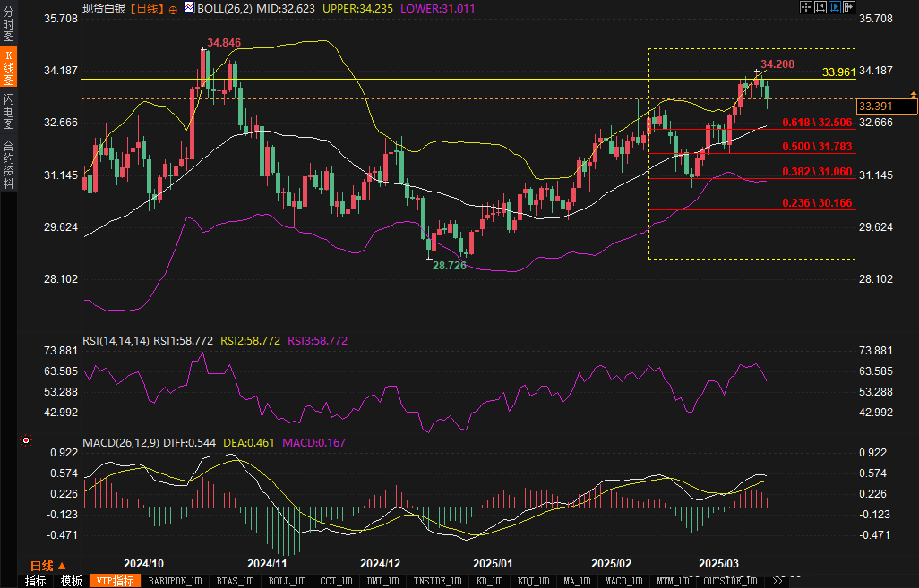
Task: Open the 闪电图 sidebar view
Action: (x=9, y=111)
